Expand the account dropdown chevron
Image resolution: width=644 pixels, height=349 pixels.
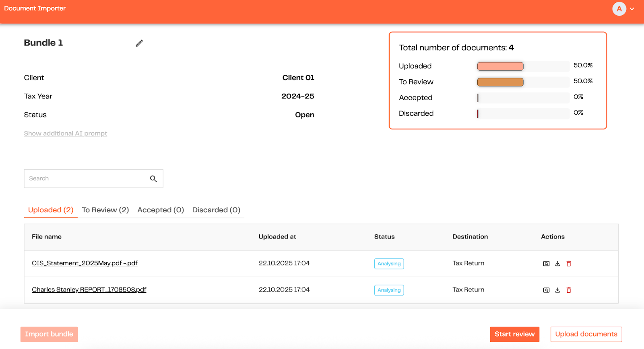632,9
